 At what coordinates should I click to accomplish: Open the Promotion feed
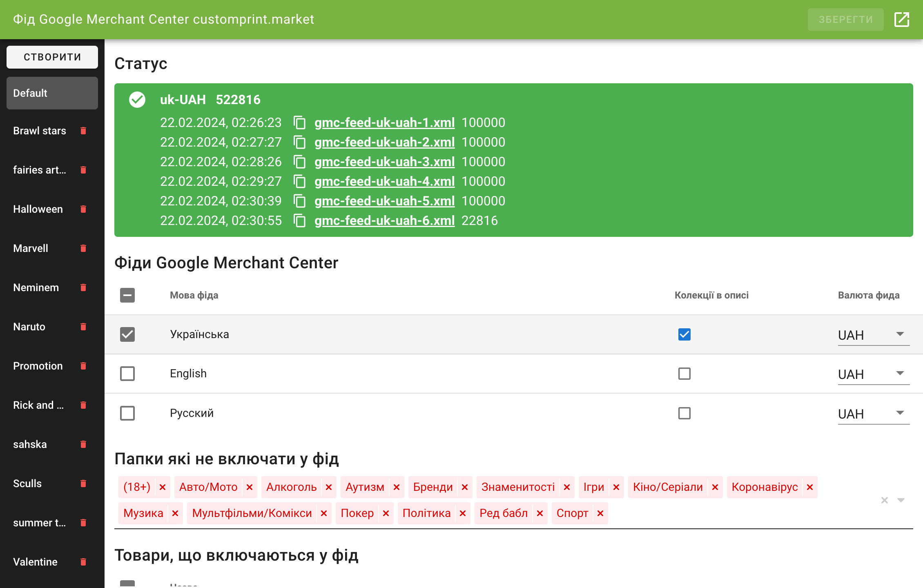tap(38, 366)
